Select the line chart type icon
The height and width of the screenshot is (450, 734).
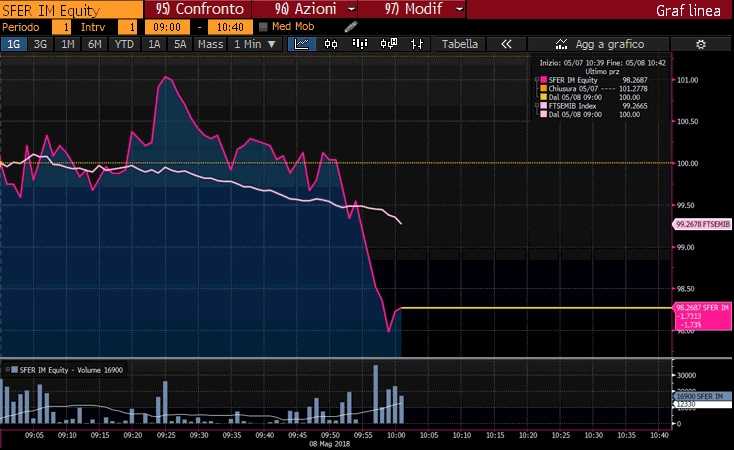(x=301, y=44)
